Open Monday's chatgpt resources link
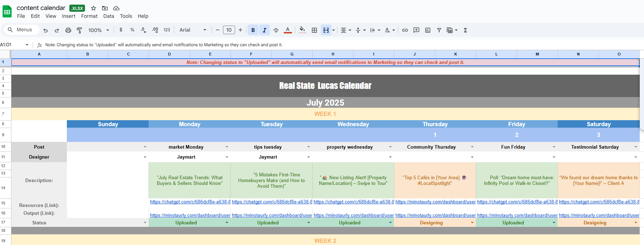The height and width of the screenshot is (245, 644). (x=190, y=202)
